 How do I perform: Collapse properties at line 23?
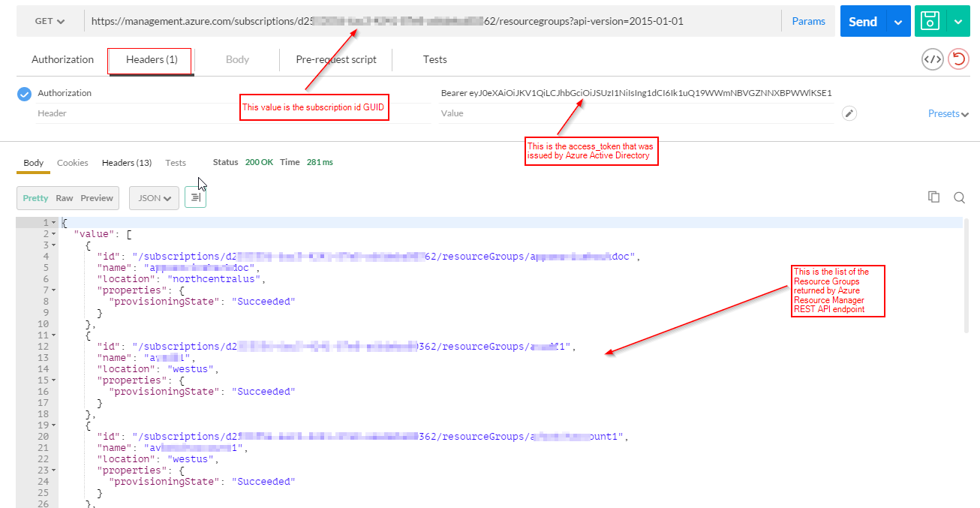pos(54,470)
